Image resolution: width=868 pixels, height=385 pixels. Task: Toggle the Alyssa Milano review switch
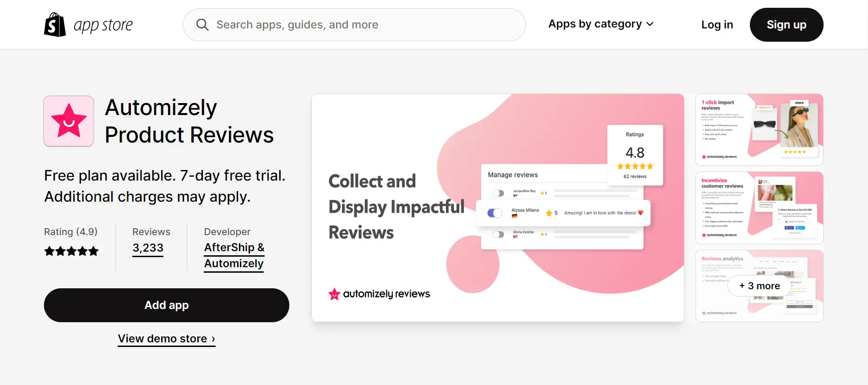(494, 213)
